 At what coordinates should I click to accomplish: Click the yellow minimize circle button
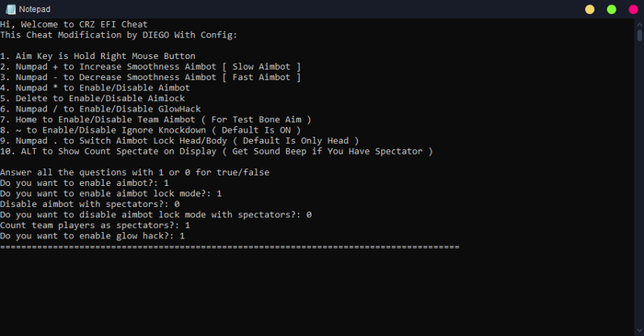(x=590, y=9)
